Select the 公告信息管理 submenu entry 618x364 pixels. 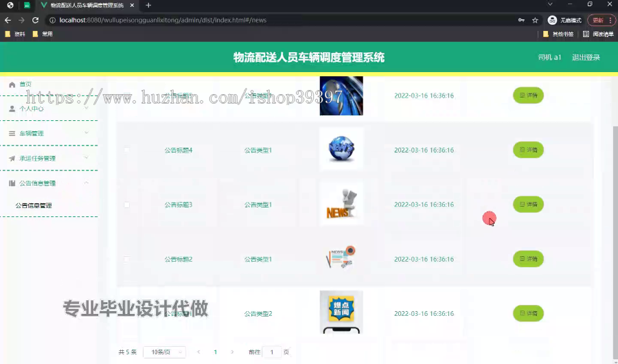34,205
